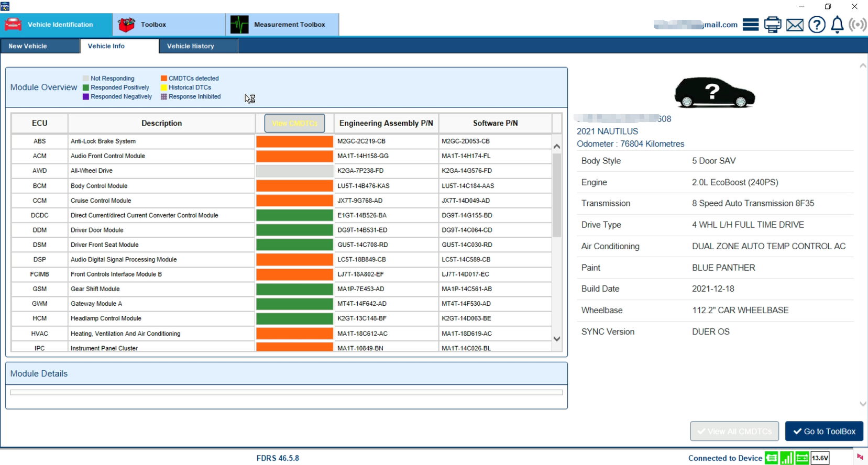This screenshot has width=868, height=465.
Task: Click the orange status cell for ABS
Action: point(294,141)
